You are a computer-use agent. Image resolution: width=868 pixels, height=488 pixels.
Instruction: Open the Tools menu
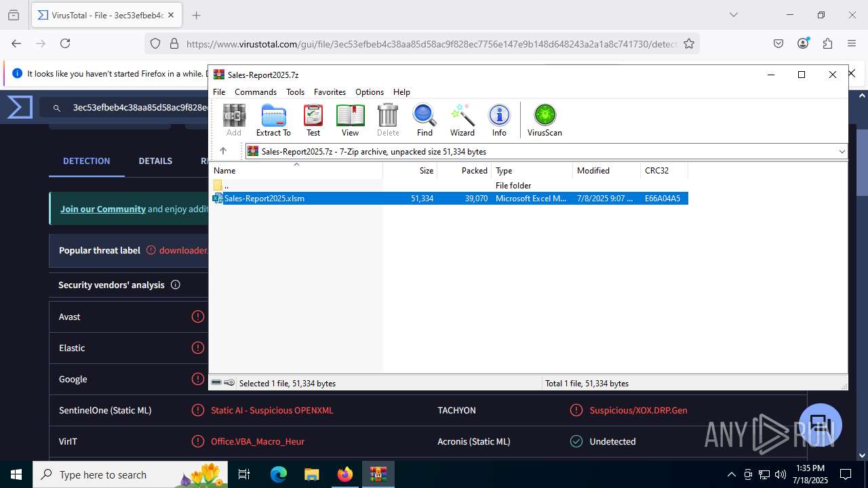point(295,91)
